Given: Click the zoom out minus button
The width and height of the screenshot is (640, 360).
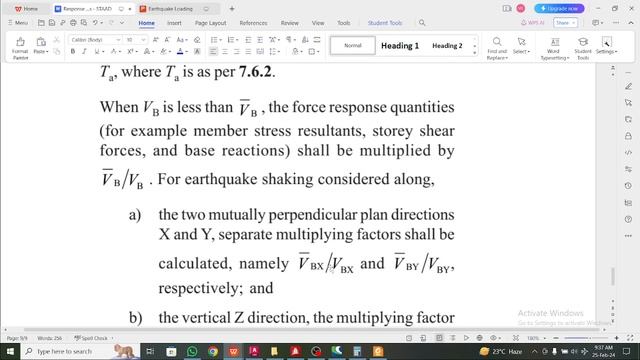Looking at the screenshot, I should point(556,338).
